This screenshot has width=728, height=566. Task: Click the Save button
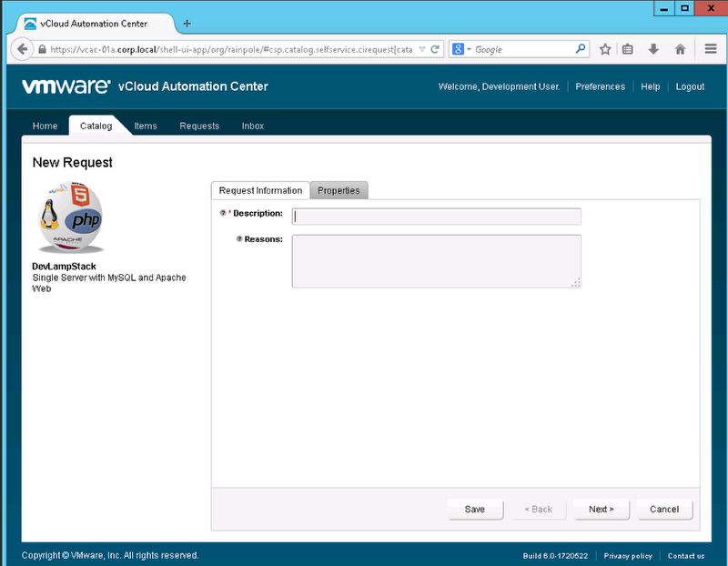[475, 510]
